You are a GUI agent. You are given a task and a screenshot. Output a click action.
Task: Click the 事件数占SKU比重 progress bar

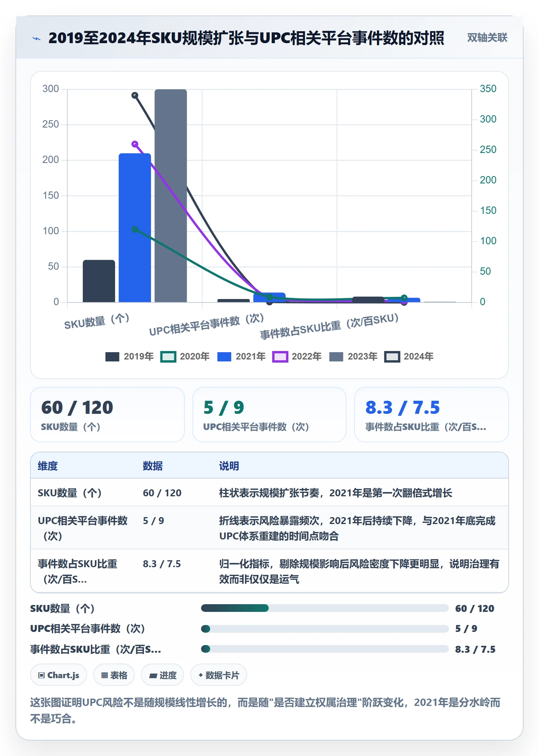coord(325,649)
